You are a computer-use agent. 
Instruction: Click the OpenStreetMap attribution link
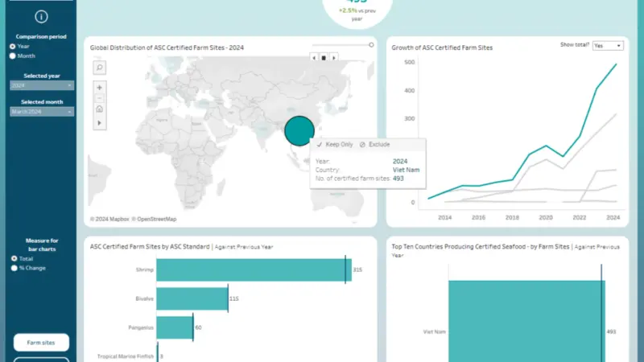(154, 219)
